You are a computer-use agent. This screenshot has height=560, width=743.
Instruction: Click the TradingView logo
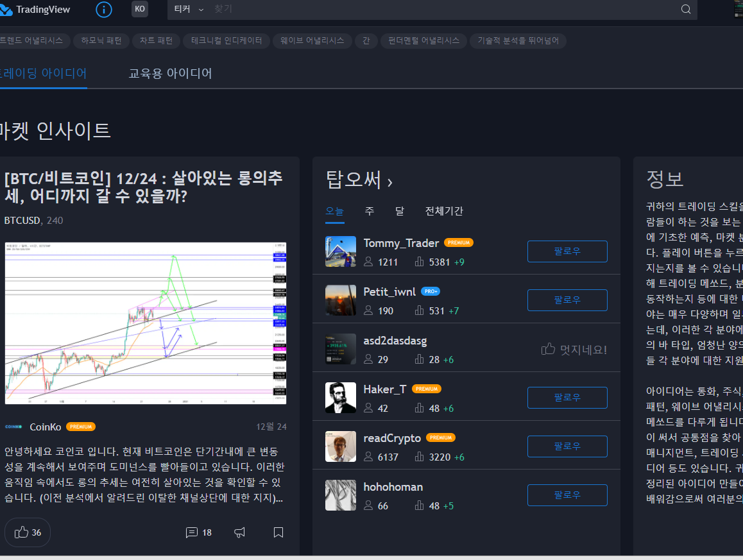tap(35, 10)
